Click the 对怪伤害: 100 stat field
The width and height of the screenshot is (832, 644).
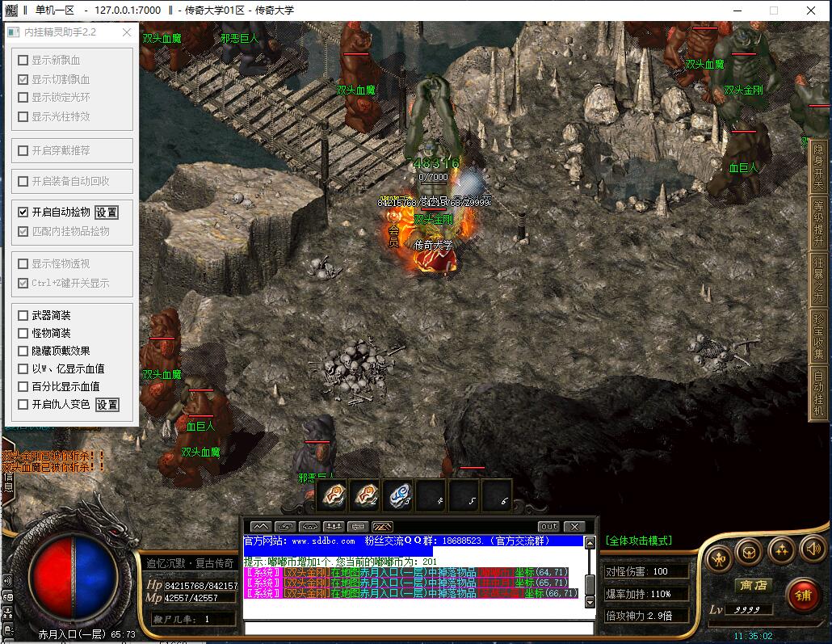[x=647, y=571]
